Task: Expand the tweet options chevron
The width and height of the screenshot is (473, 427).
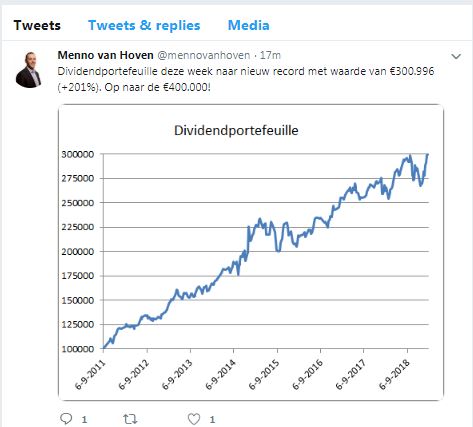Action: pos(456,56)
